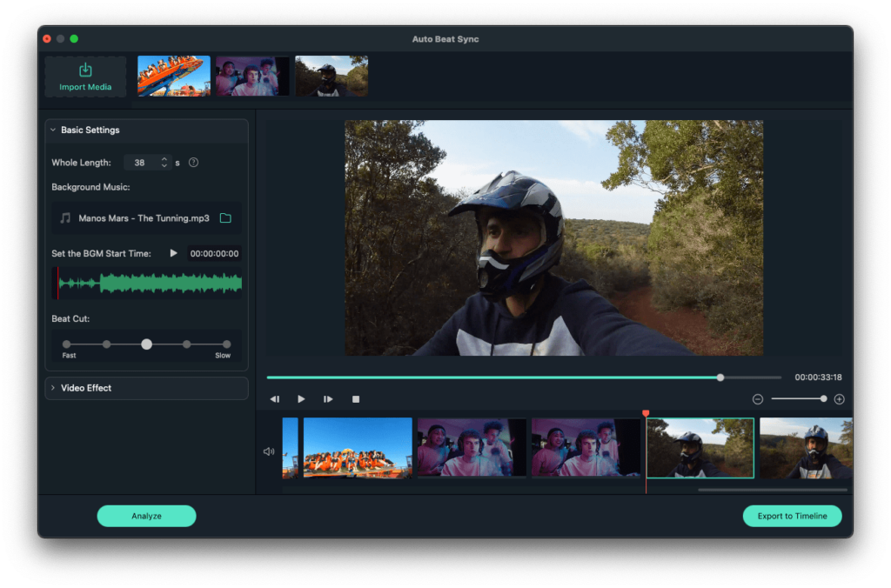Expand the Video Effect section
Image resolution: width=891 pixels, height=588 pixels.
(53, 388)
